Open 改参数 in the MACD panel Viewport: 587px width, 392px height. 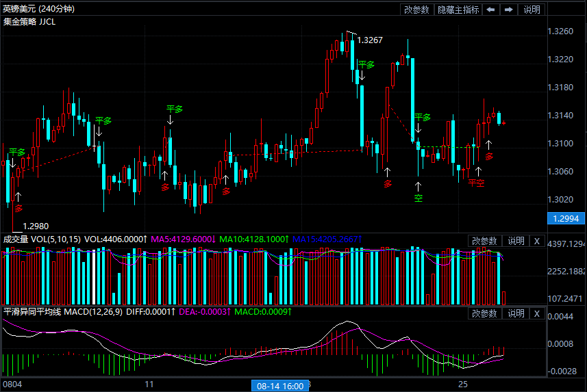click(485, 313)
